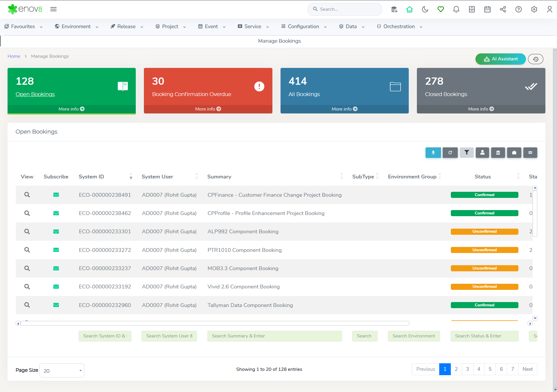
Task: Click the download export icon in table toolbar
Action: pyautogui.click(x=433, y=153)
